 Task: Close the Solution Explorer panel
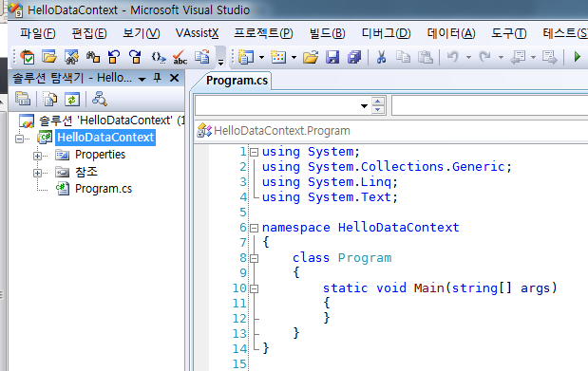click(x=174, y=78)
